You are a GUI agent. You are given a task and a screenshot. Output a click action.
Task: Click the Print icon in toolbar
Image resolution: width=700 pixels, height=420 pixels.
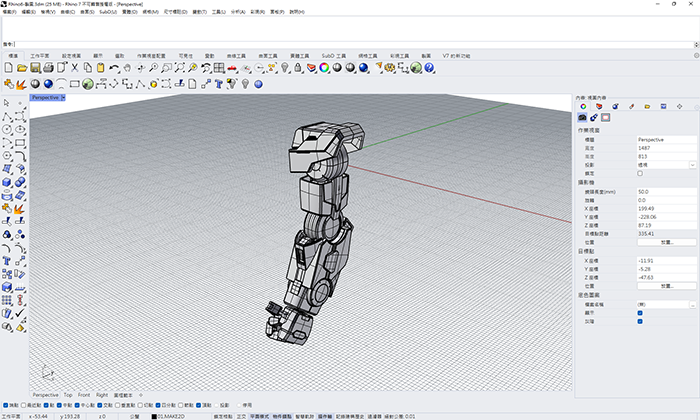[47, 68]
